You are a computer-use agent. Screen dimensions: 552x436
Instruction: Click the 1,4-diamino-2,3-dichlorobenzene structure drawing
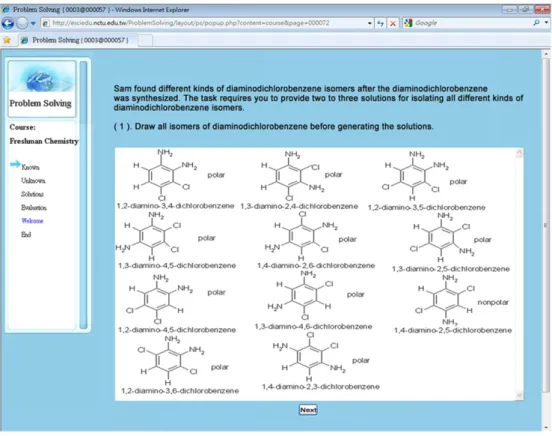(x=309, y=357)
